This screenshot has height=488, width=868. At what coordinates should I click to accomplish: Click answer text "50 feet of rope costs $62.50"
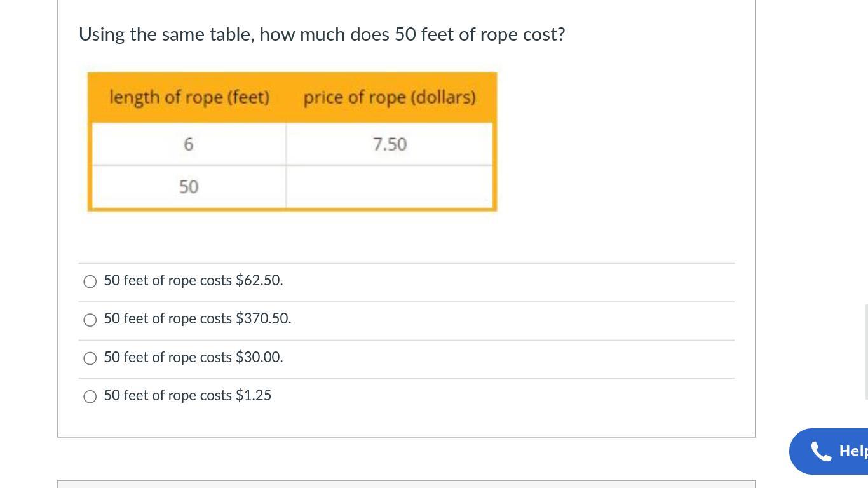pos(193,280)
